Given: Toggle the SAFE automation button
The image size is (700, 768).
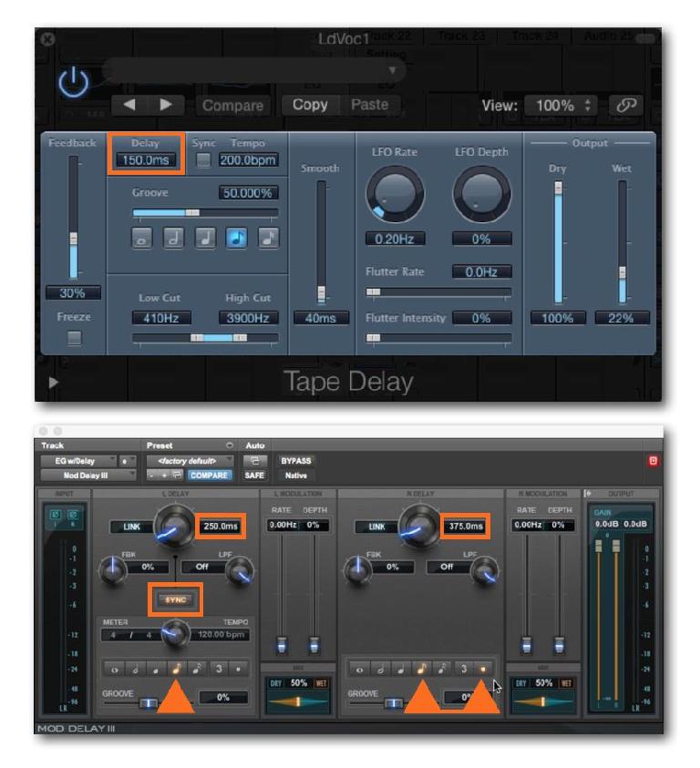Looking at the screenshot, I should tap(255, 475).
